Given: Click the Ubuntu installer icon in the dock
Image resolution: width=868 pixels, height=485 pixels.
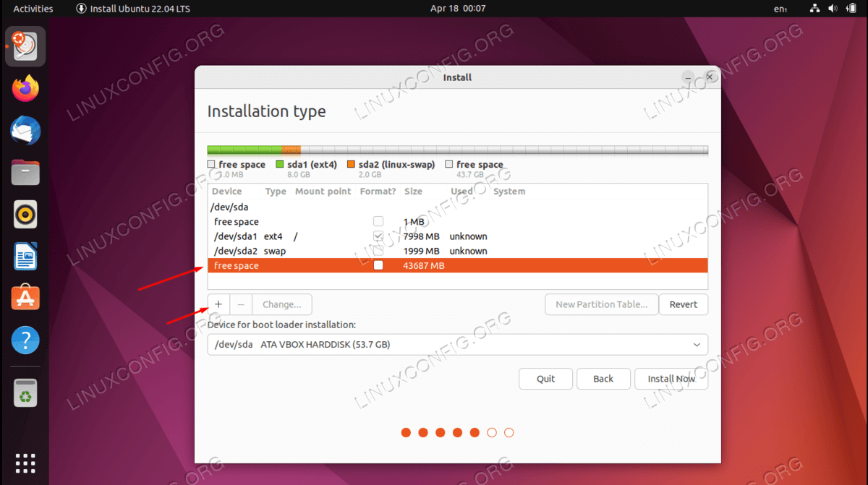Looking at the screenshot, I should pyautogui.click(x=26, y=46).
